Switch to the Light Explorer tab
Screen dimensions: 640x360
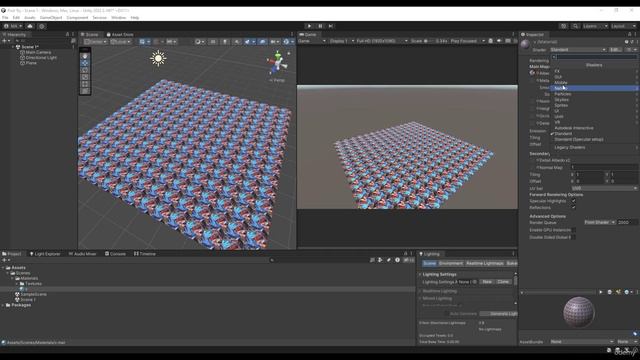coord(44,254)
